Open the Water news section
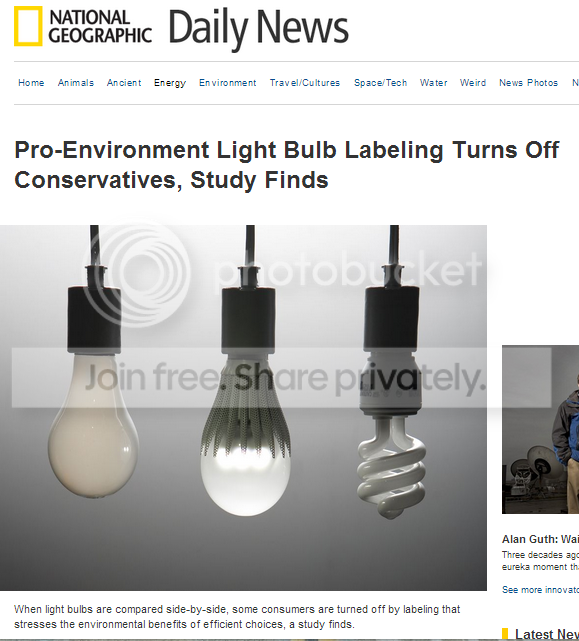This screenshot has width=579, height=641. [x=433, y=83]
